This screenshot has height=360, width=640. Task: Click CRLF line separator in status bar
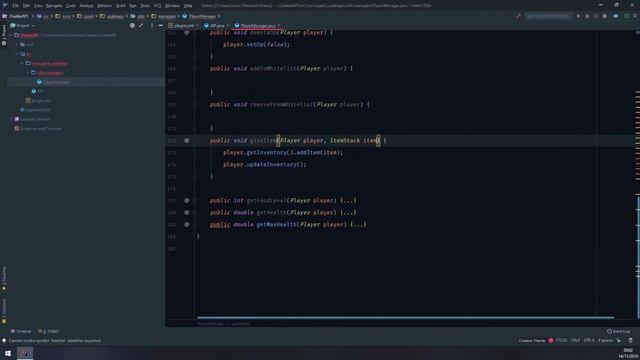click(575, 340)
